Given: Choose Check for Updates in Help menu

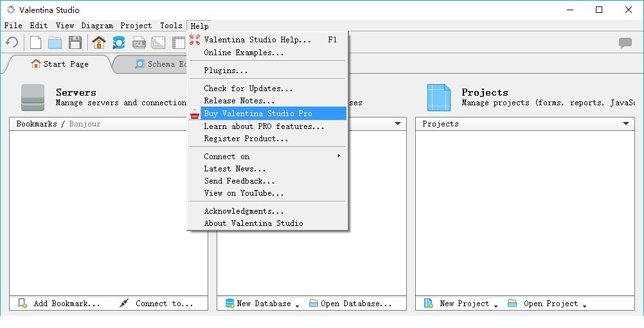Looking at the screenshot, I should [248, 89].
